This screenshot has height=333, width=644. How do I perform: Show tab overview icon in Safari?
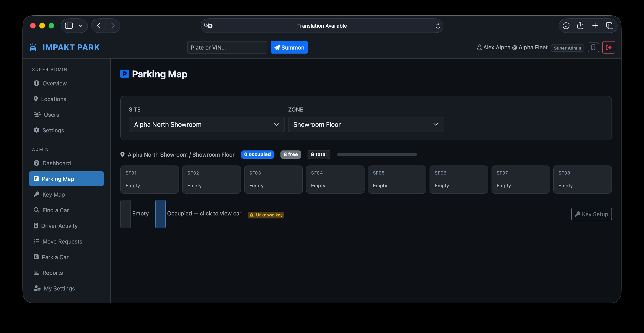[x=609, y=26]
